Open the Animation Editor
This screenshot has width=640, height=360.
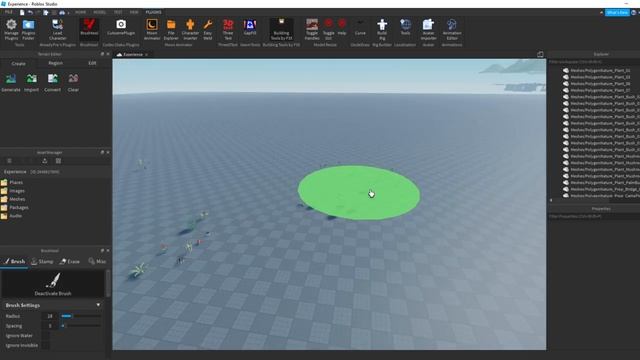pyautogui.click(x=451, y=29)
